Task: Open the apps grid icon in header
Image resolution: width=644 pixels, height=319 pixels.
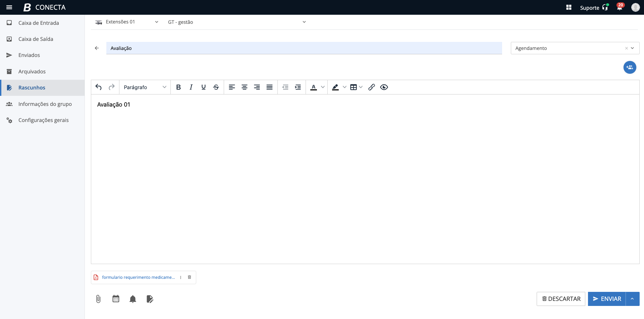Action: 569,7
